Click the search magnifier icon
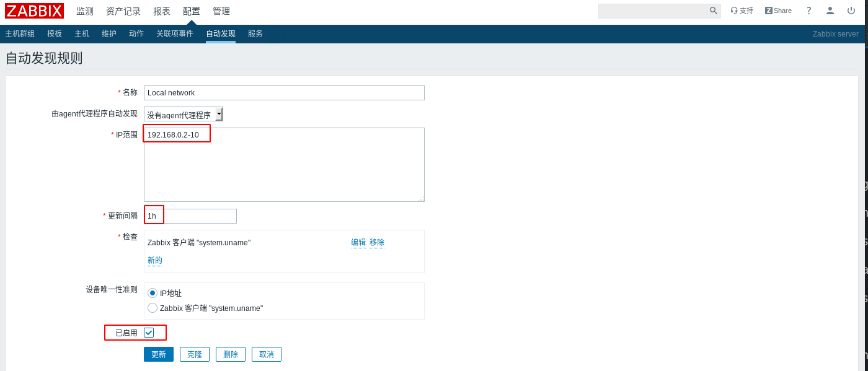 714,11
